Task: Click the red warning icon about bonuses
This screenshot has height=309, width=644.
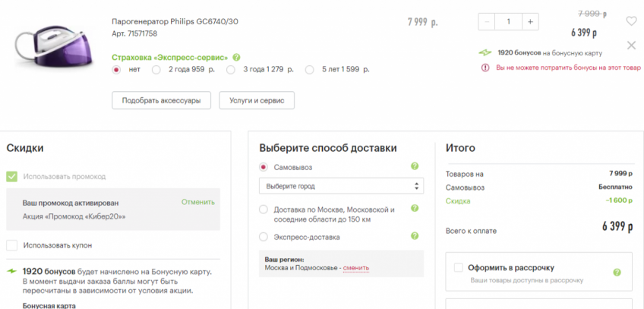Action: 485,68
